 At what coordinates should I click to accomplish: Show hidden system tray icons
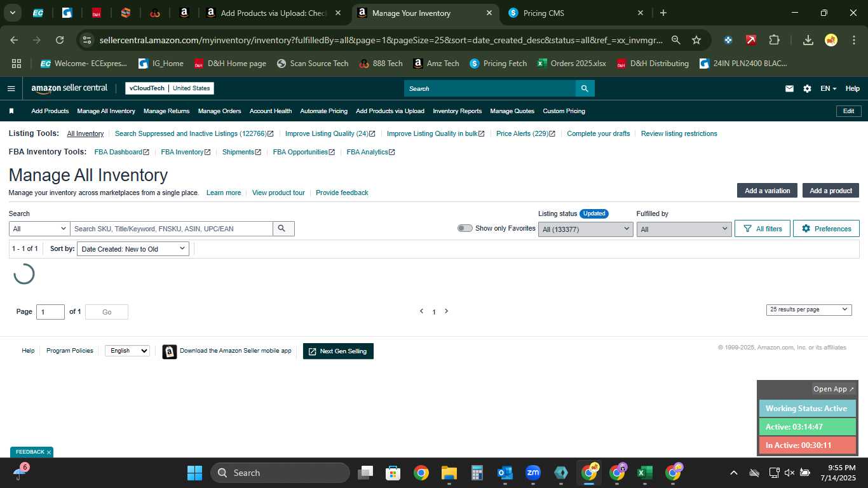(733, 473)
